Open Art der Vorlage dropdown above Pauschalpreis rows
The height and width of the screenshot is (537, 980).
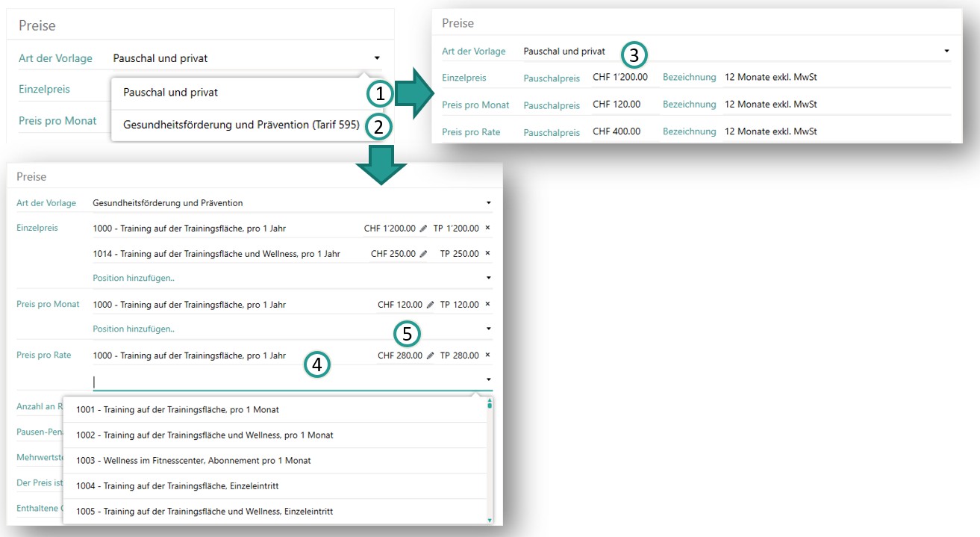click(x=946, y=52)
